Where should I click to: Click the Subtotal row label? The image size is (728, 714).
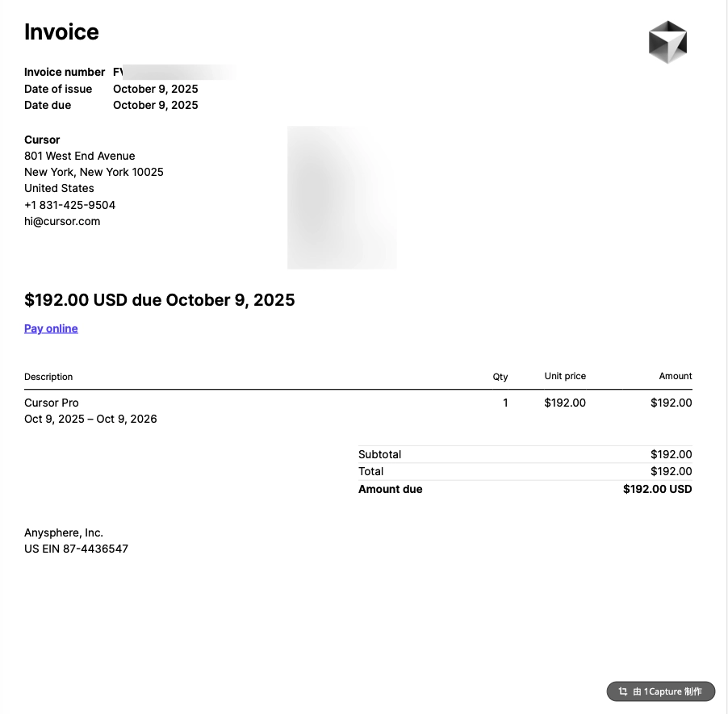tap(379, 454)
